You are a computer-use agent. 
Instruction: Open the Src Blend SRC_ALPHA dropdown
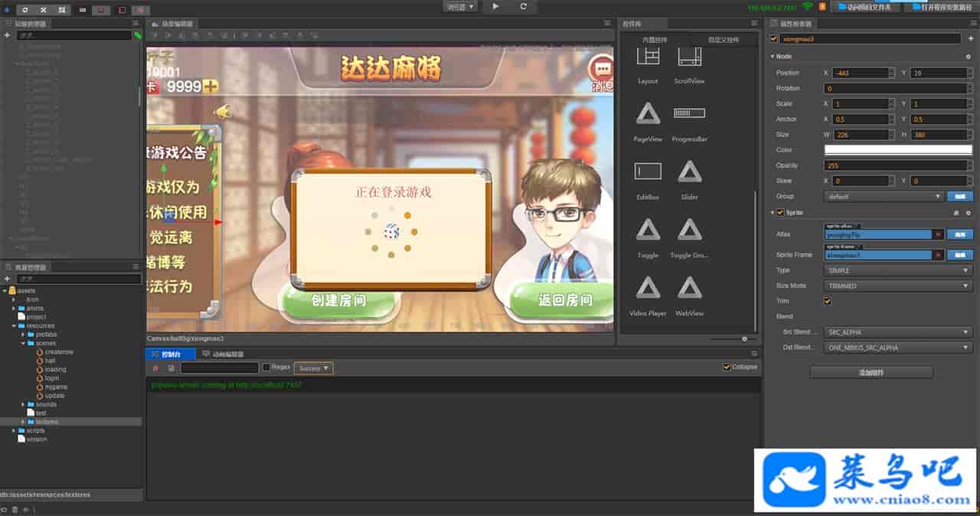pos(897,332)
